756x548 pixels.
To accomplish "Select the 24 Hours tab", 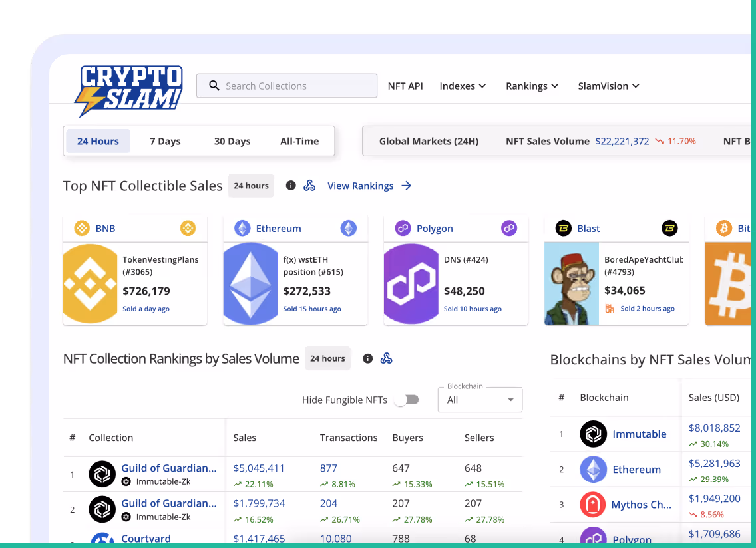I will coord(98,141).
